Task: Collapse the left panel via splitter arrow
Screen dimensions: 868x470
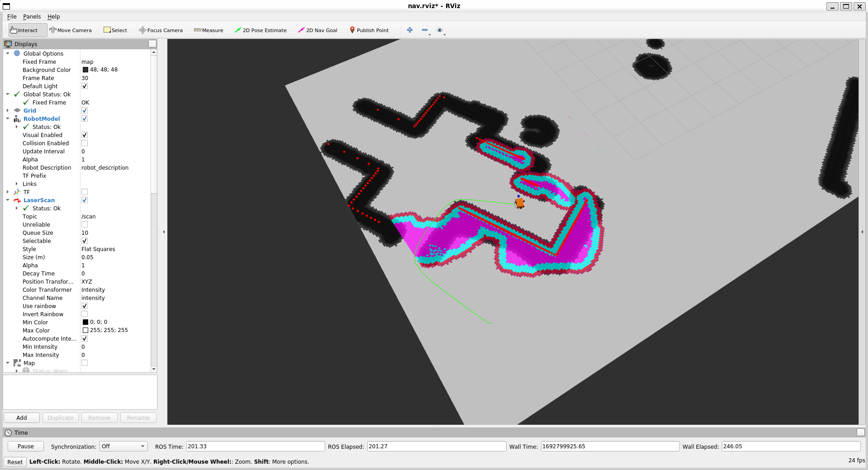Action: 164,232
